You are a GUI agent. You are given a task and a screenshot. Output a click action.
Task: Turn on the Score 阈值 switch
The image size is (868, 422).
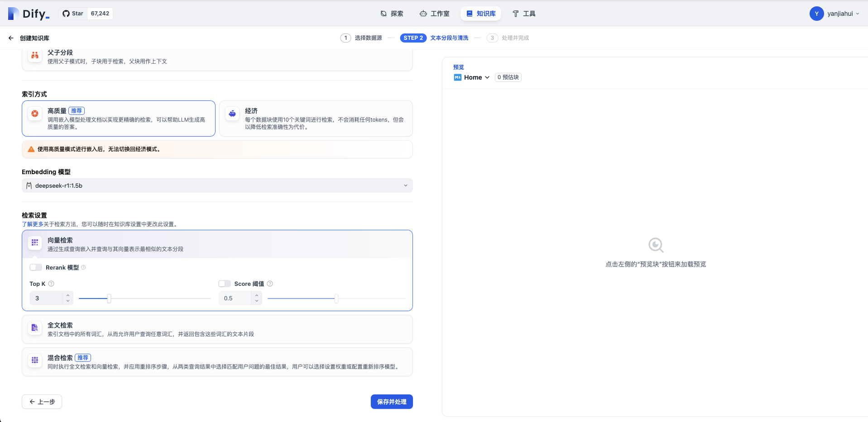pyautogui.click(x=225, y=284)
